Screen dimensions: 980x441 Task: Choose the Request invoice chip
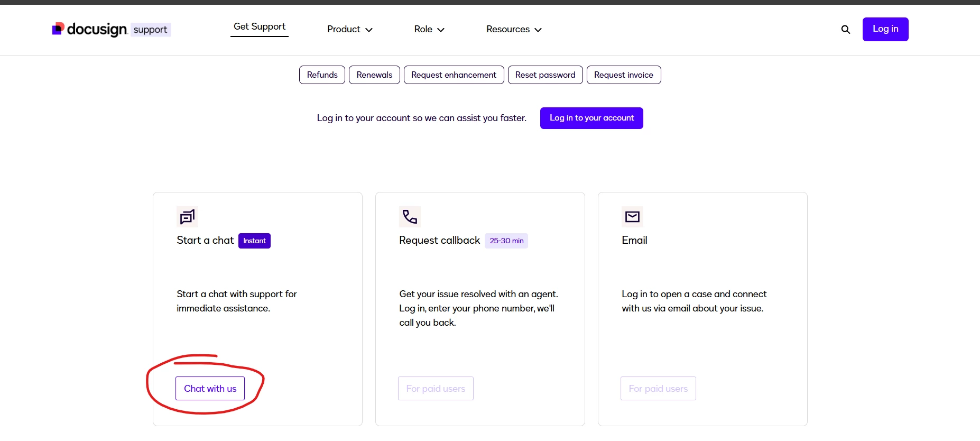click(x=624, y=75)
